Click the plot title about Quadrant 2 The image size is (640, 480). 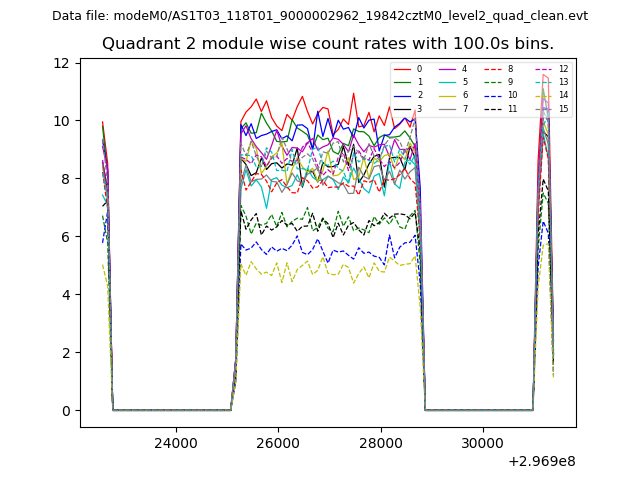(327, 44)
